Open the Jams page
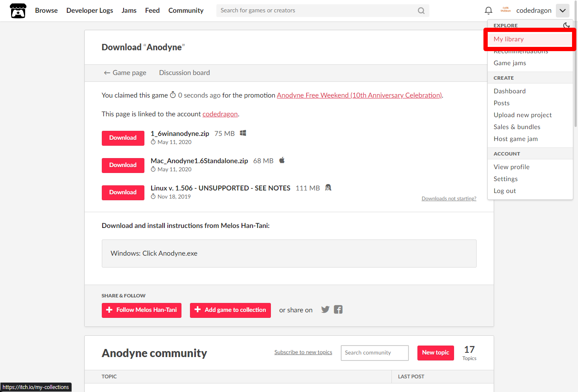The width and height of the screenshot is (578, 392). 129,11
